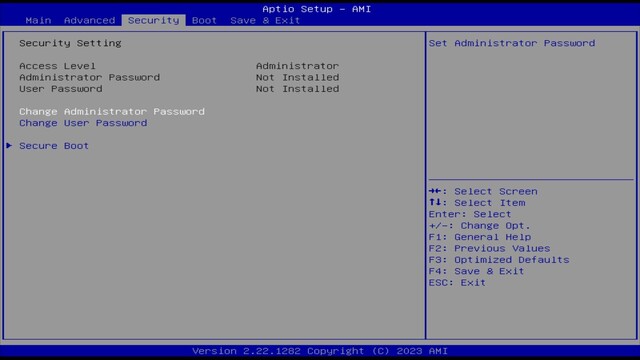
Task: Switch to the Advanced tab
Action: (x=89, y=20)
